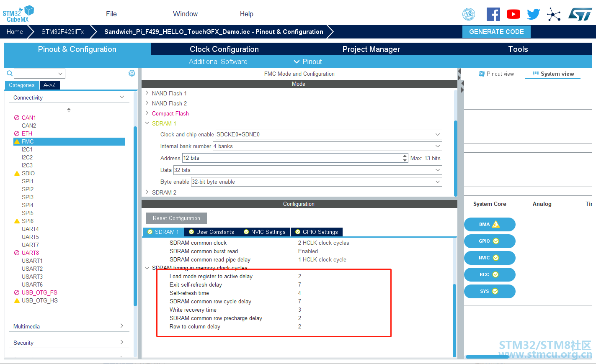Open Additional Software
596x364 pixels.
pos(218,62)
